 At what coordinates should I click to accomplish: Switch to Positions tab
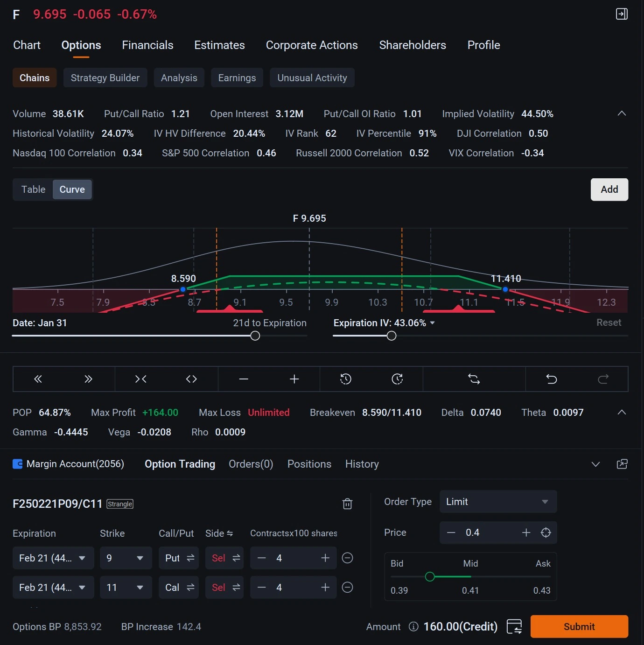[x=309, y=464]
